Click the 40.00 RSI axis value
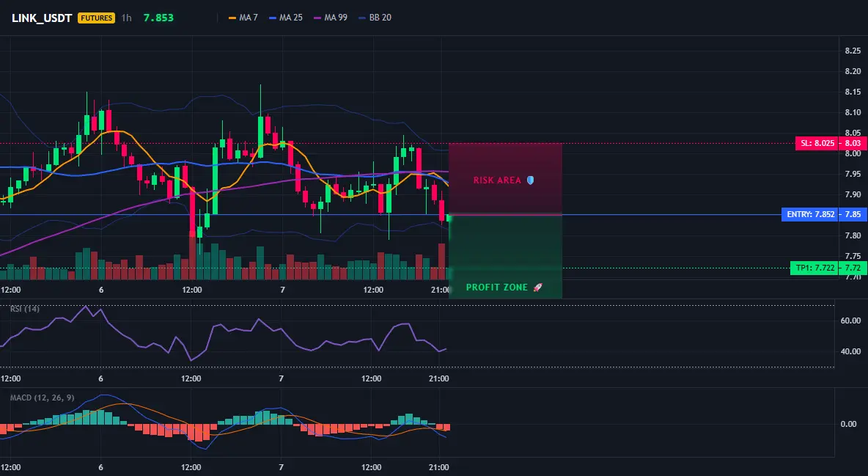Screen dimensions: 868x476 click(x=851, y=351)
